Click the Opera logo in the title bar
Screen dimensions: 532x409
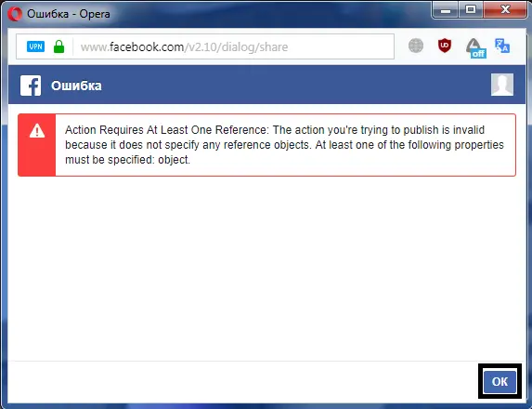[15, 14]
